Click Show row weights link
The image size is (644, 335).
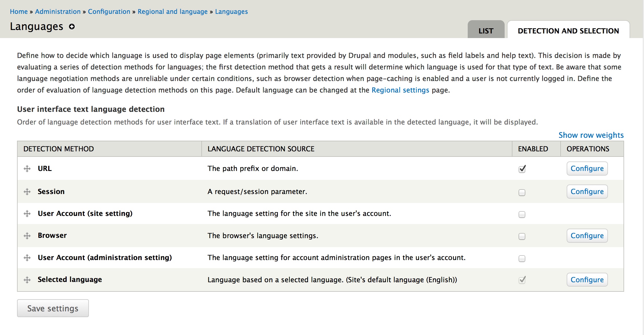591,135
